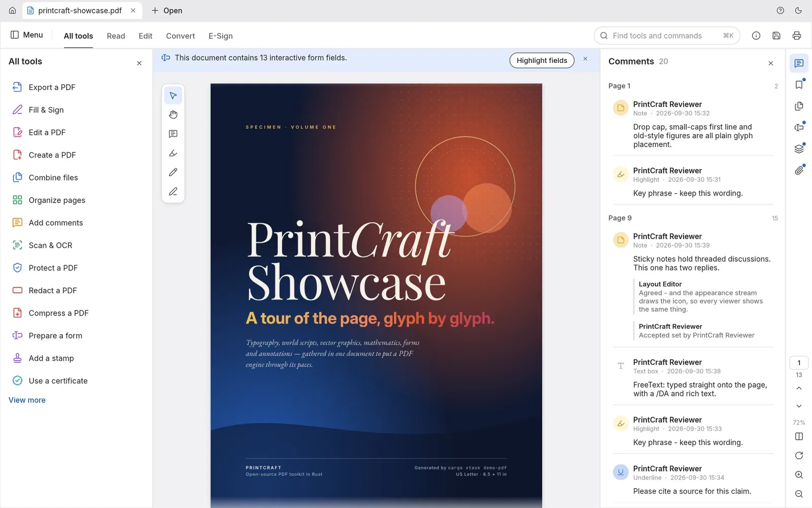Image resolution: width=812 pixels, height=508 pixels.
Task: Open the Bookmarks panel icon
Action: pos(799,85)
